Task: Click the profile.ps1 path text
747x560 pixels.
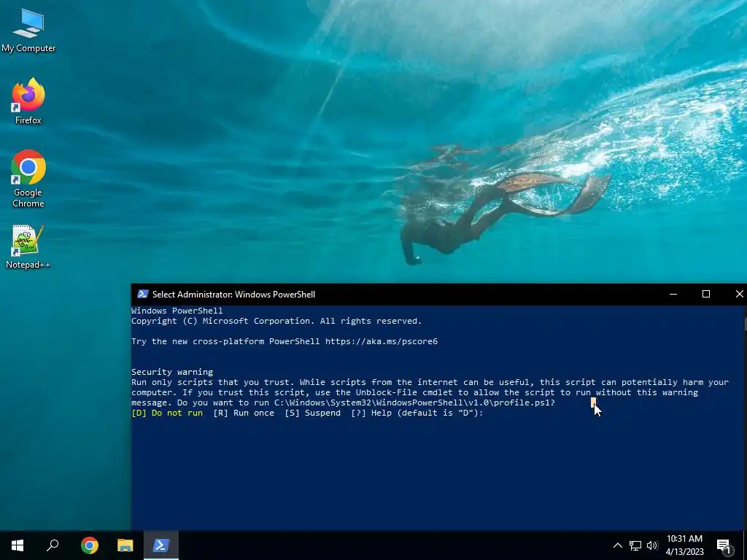Action: point(414,402)
